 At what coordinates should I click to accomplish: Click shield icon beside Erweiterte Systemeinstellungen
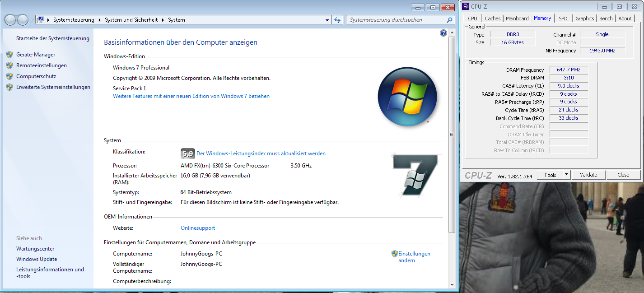[x=9, y=87]
